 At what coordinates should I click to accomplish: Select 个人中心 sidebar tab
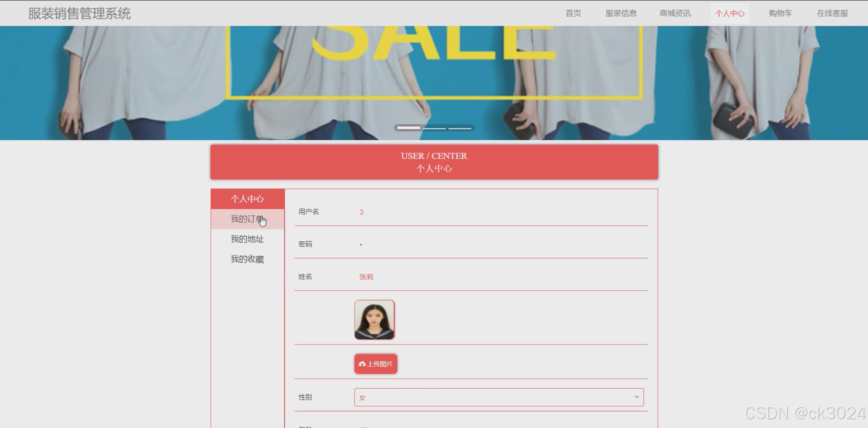(247, 199)
